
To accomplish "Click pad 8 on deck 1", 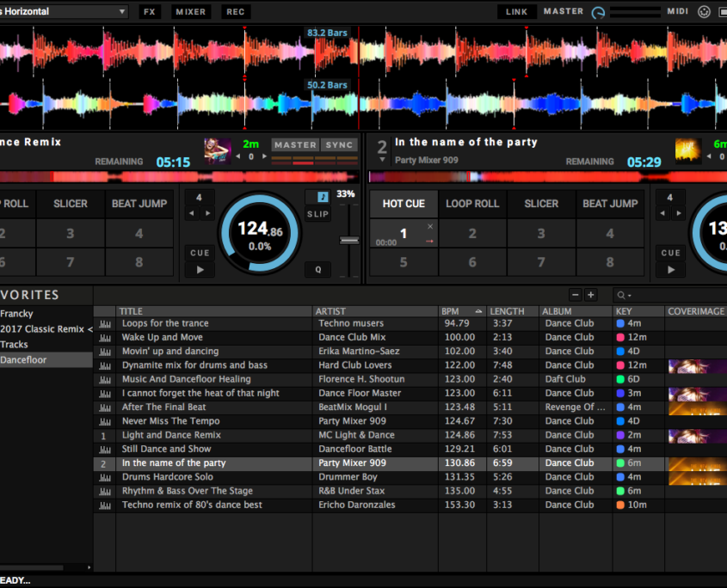I will point(139,262).
